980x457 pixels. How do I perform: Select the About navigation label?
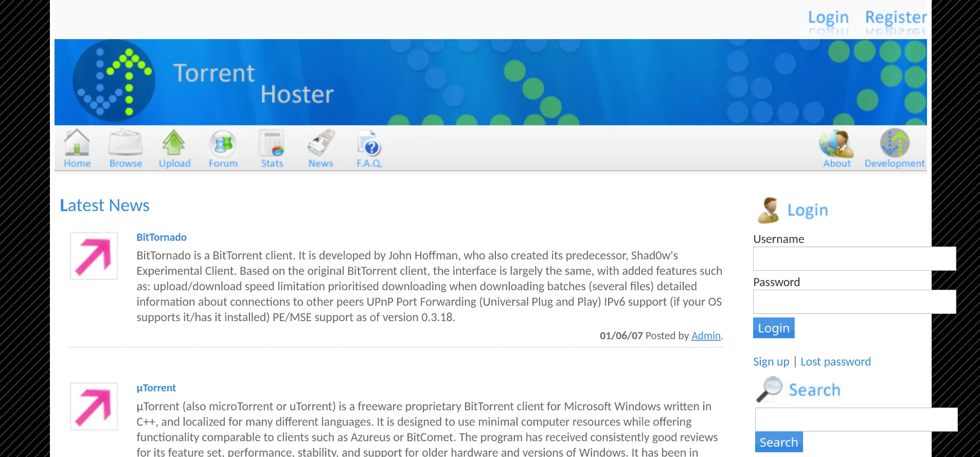[837, 163]
